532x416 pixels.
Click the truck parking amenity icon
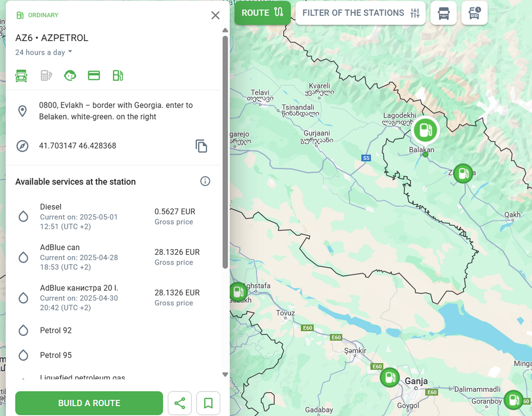pyautogui.click(x=21, y=75)
